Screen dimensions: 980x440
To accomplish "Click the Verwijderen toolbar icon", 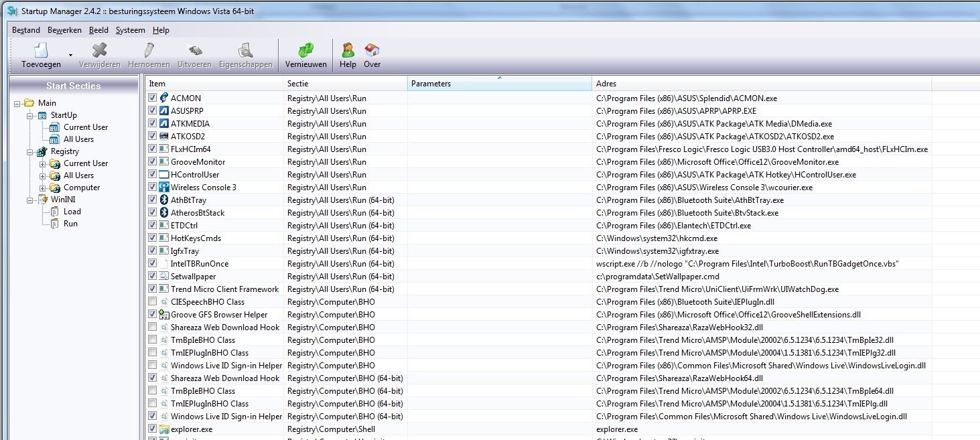I will 100,50.
